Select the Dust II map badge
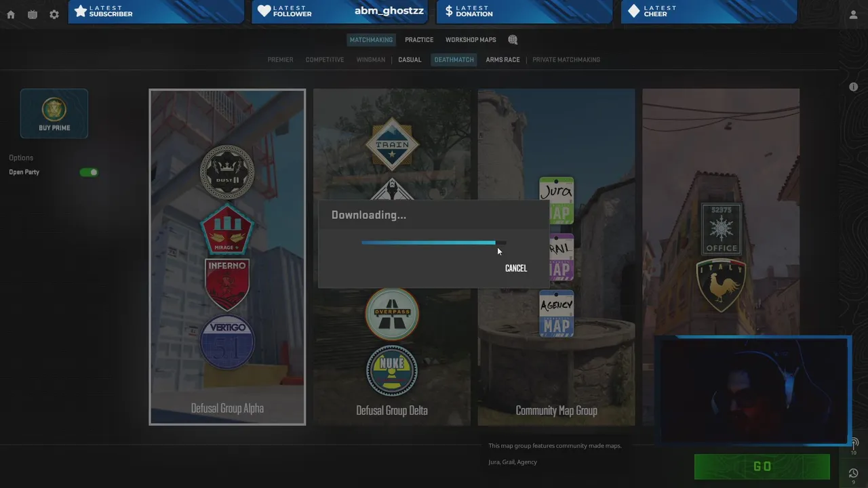The width and height of the screenshot is (868, 488). (227, 172)
